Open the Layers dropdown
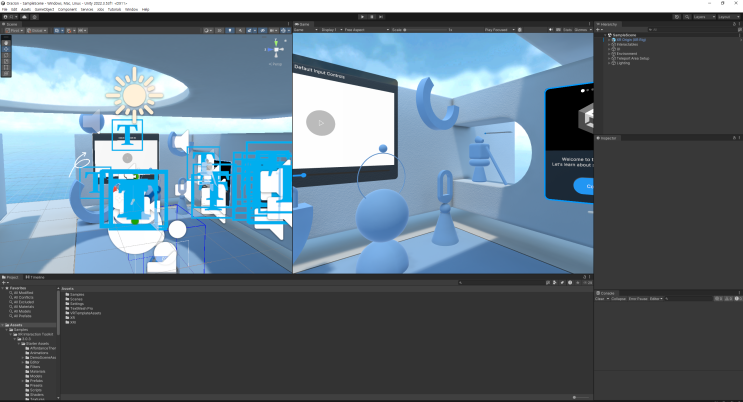This screenshot has height=402, width=743. click(x=705, y=17)
